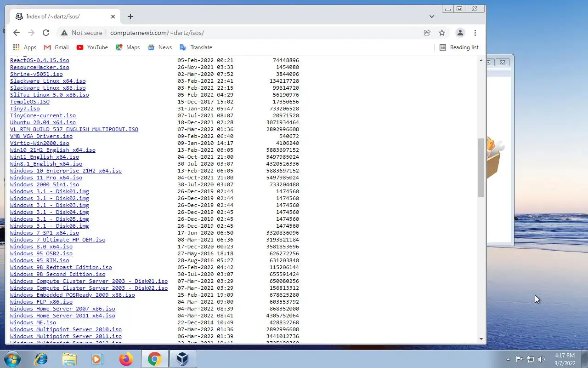
Task: Open the YouTube bookmark
Action: click(x=92, y=47)
